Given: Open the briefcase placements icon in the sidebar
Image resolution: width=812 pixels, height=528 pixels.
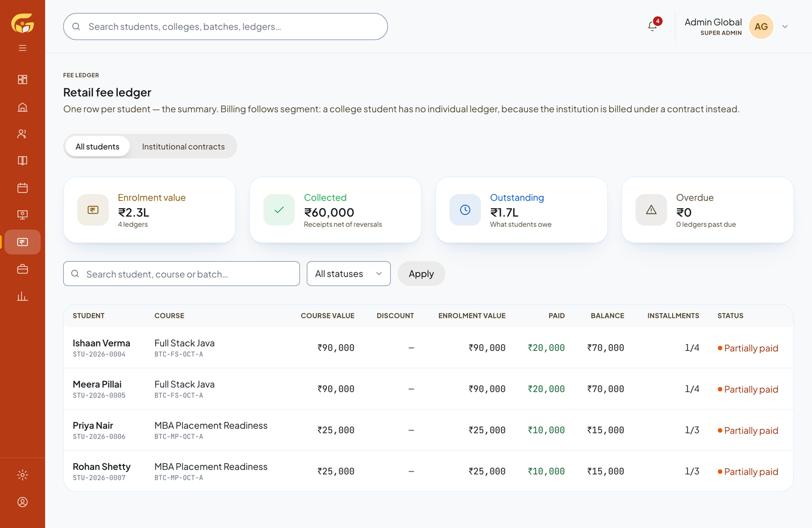Looking at the screenshot, I should (23, 269).
